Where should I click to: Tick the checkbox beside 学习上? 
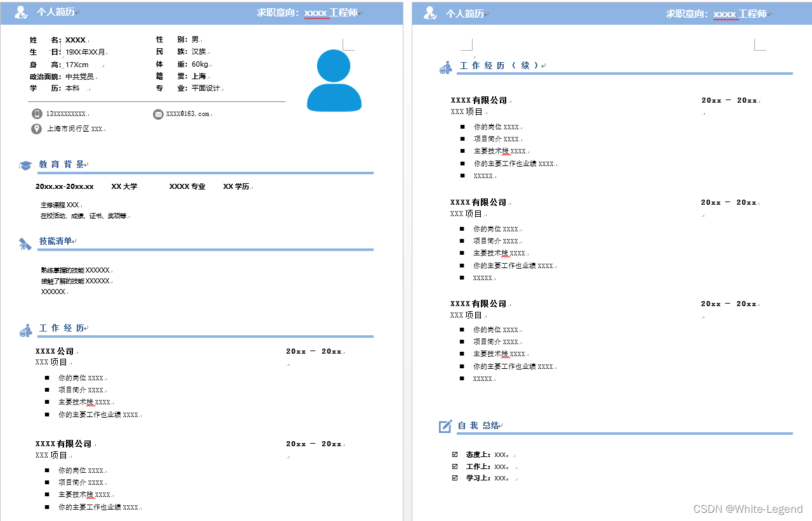(455, 478)
